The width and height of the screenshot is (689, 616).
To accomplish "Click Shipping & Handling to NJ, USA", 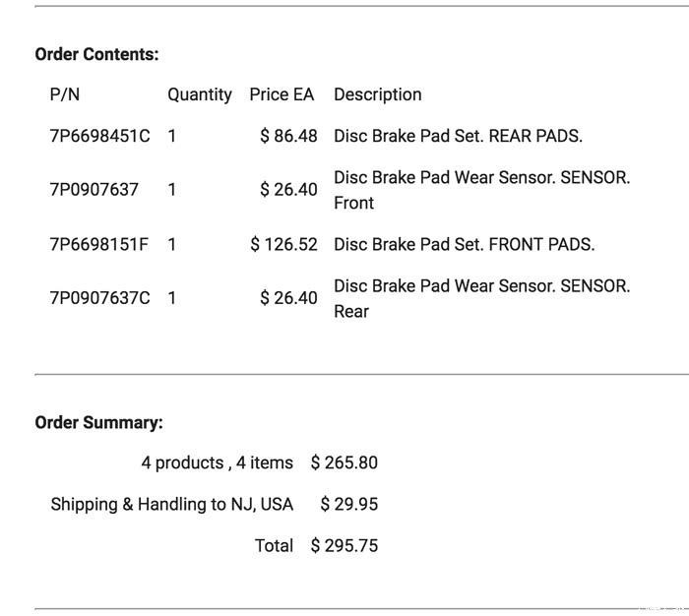I will pos(172,504).
